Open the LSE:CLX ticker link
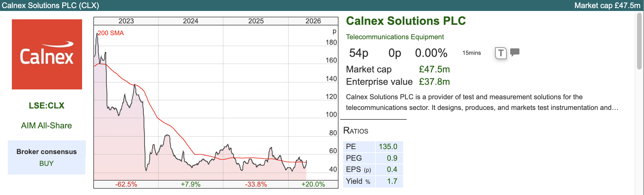The image size is (644, 195). click(47, 106)
